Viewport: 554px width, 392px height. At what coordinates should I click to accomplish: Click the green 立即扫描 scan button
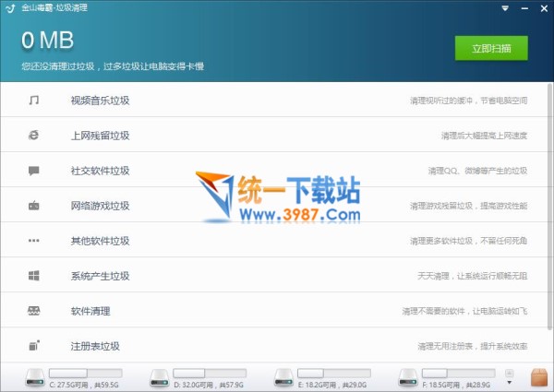pos(491,48)
